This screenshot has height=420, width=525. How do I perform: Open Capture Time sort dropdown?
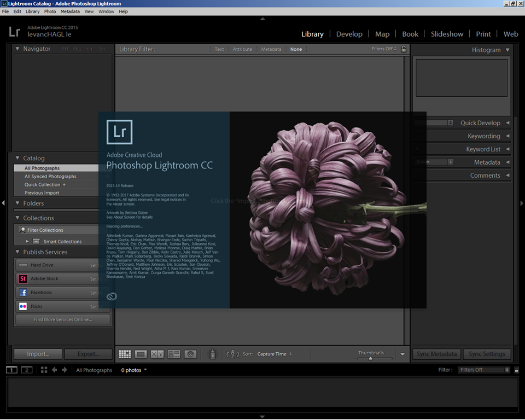275,354
